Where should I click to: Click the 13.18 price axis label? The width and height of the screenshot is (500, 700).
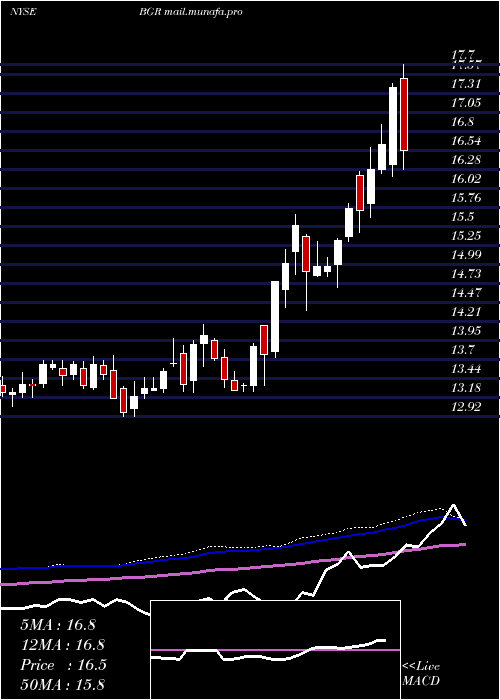[466, 387]
